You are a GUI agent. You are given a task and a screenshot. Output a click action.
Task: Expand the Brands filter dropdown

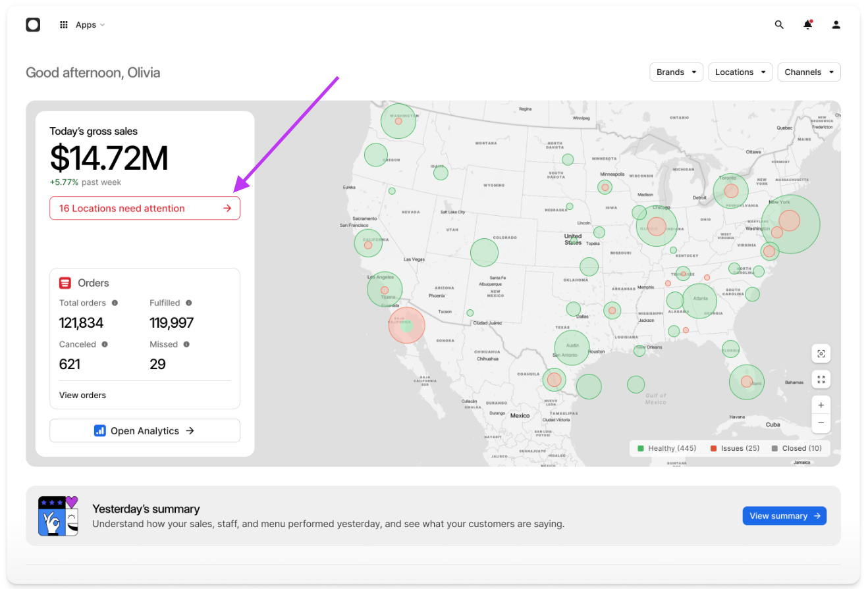(676, 72)
